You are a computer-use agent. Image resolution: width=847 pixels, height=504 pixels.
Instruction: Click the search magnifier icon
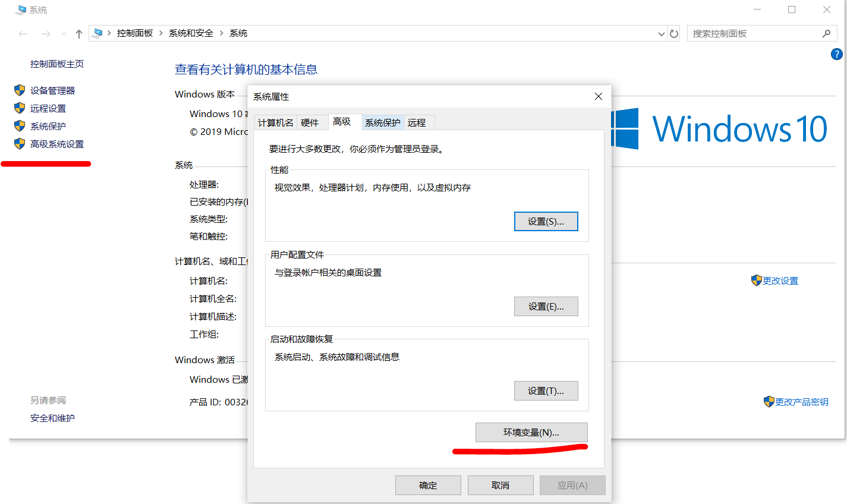(x=826, y=34)
